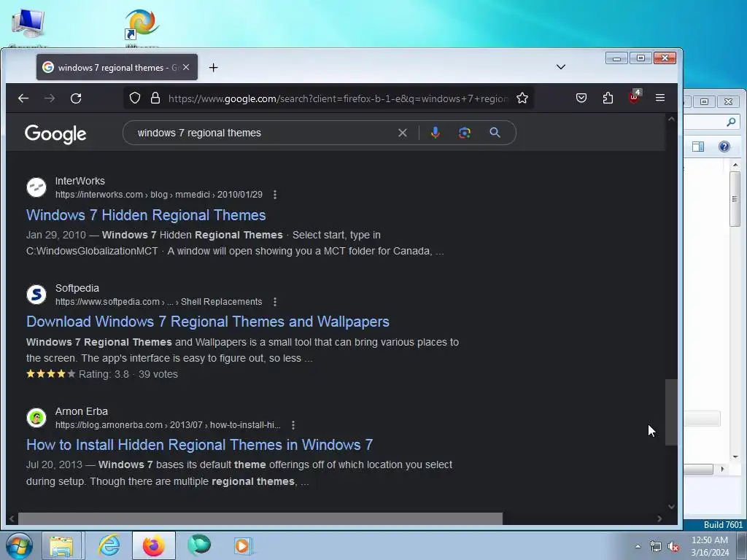Open Windows 7 Hidden Regional Themes result

click(x=146, y=215)
